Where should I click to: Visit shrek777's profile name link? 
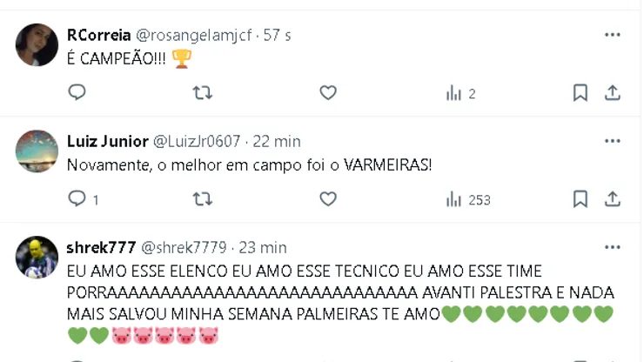point(100,247)
